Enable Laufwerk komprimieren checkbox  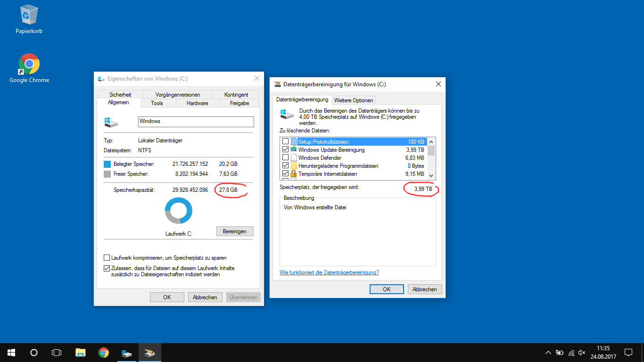[x=107, y=258]
